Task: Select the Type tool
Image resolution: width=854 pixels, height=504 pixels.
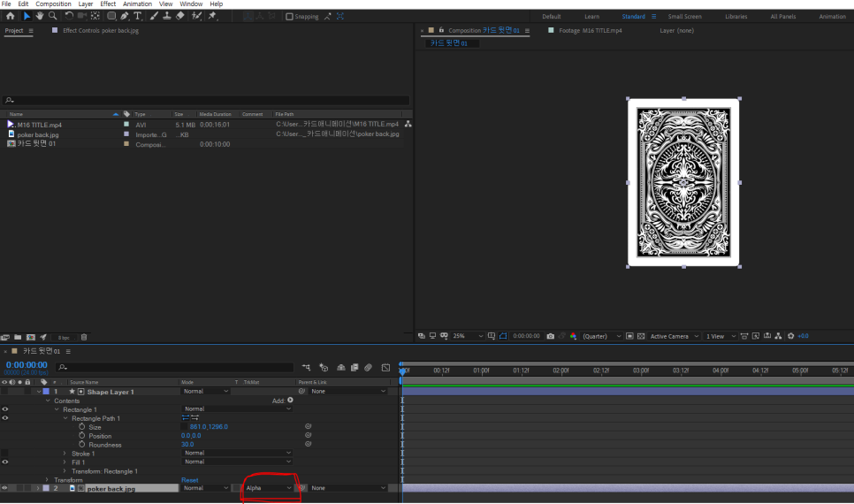Action: (x=138, y=16)
